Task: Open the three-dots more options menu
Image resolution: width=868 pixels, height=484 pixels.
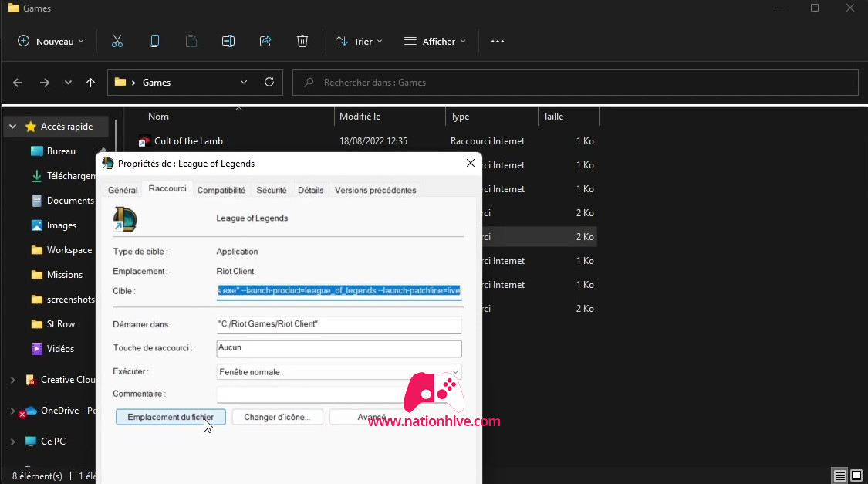Action: (x=497, y=42)
